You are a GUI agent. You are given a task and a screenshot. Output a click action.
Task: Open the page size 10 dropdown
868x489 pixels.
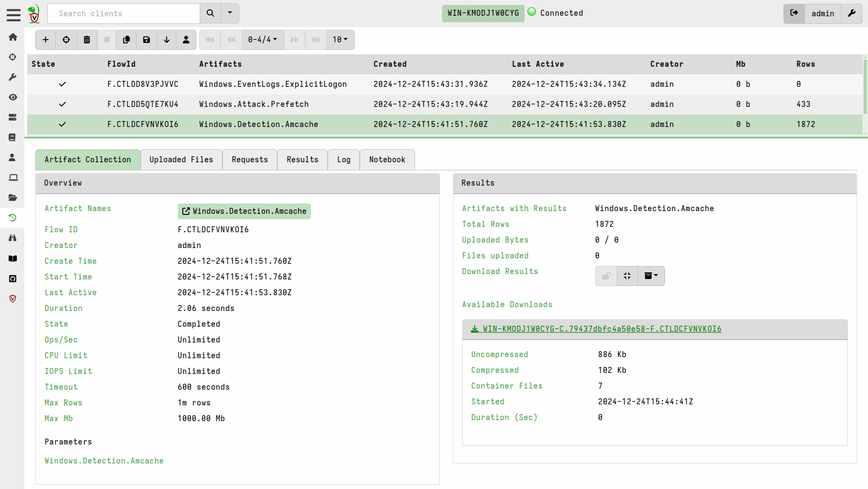[x=340, y=40]
